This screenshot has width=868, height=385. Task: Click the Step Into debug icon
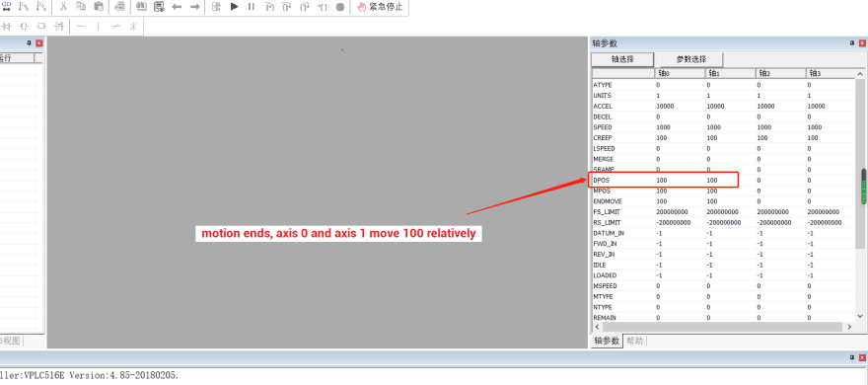(x=269, y=7)
